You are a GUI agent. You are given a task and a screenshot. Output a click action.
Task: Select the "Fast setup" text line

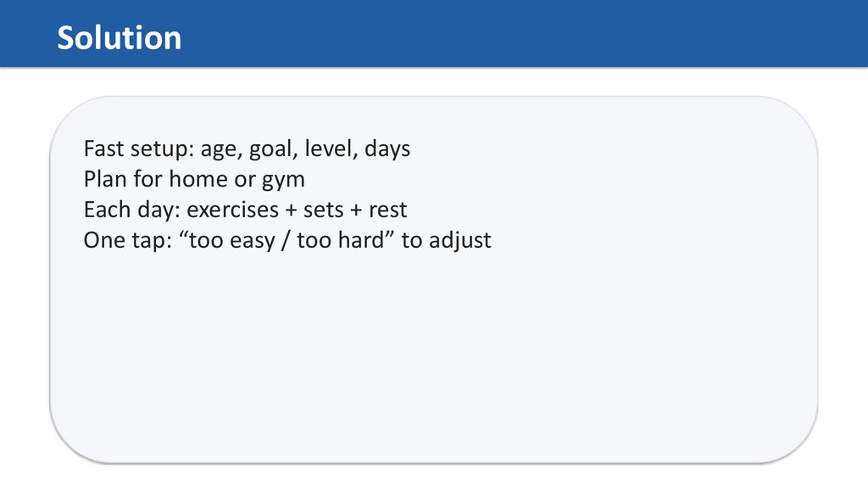coord(246,149)
